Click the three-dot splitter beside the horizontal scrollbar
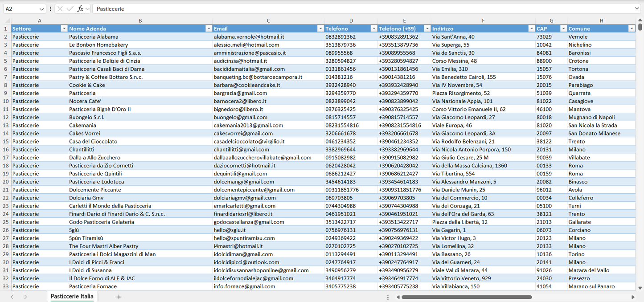This screenshot has width=644, height=302. (x=388, y=297)
